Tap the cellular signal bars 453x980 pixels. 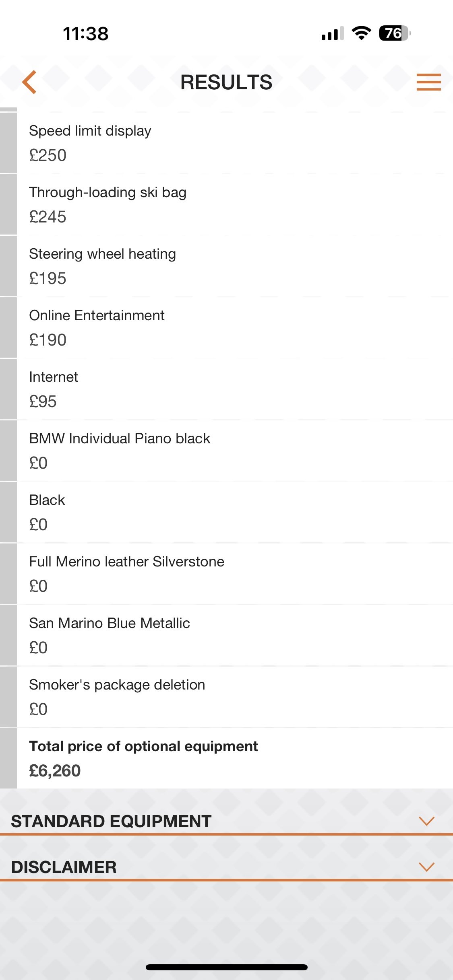332,34
